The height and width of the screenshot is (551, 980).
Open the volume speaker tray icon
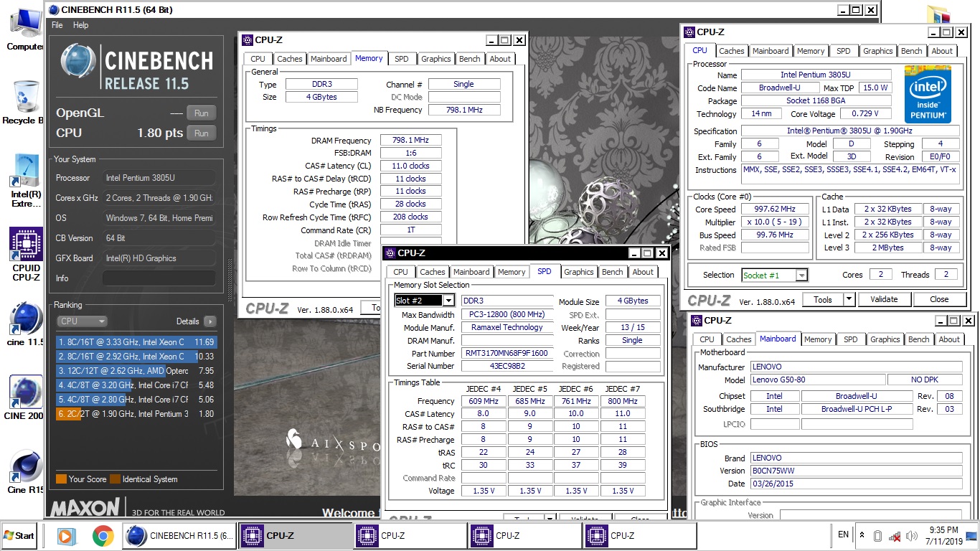(x=912, y=536)
